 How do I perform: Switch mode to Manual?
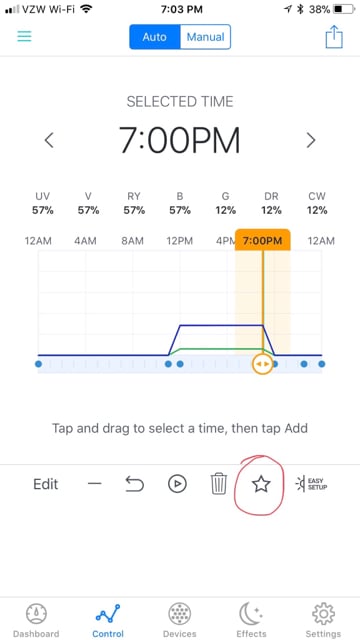click(x=205, y=37)
